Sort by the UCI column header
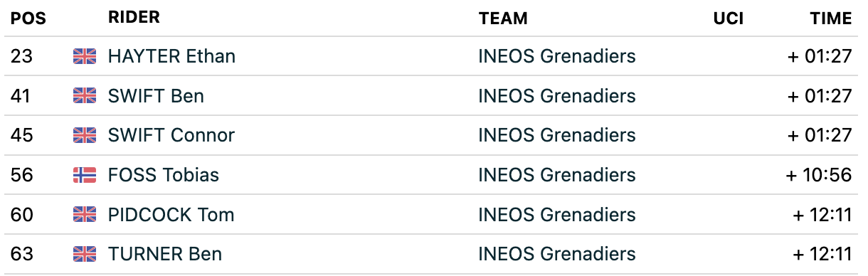Viewport: 868px width, 276px height. click(729, 18)
